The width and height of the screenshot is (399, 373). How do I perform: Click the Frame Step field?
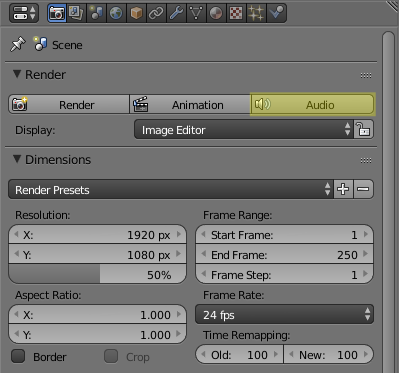coord(284,275)
